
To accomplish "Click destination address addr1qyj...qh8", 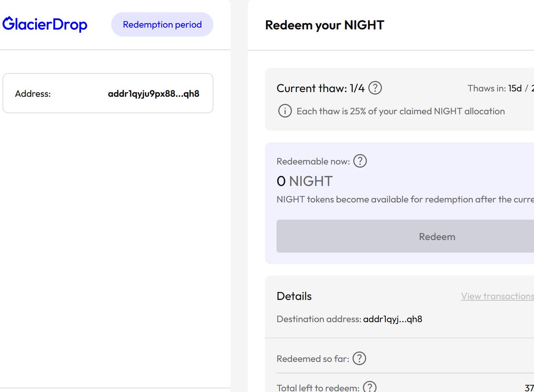I will tap(392, 319).
